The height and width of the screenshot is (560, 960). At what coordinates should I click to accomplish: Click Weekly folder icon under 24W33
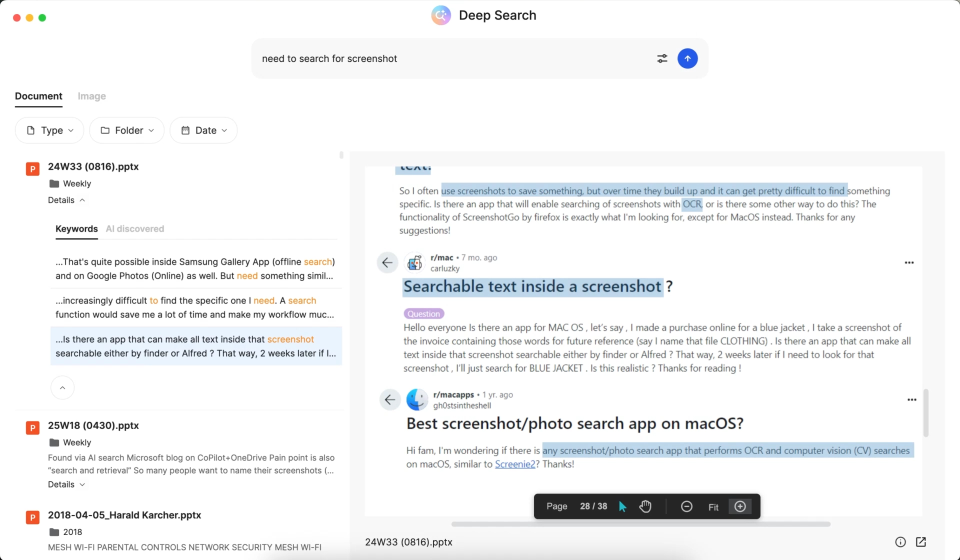click(54, 183)
